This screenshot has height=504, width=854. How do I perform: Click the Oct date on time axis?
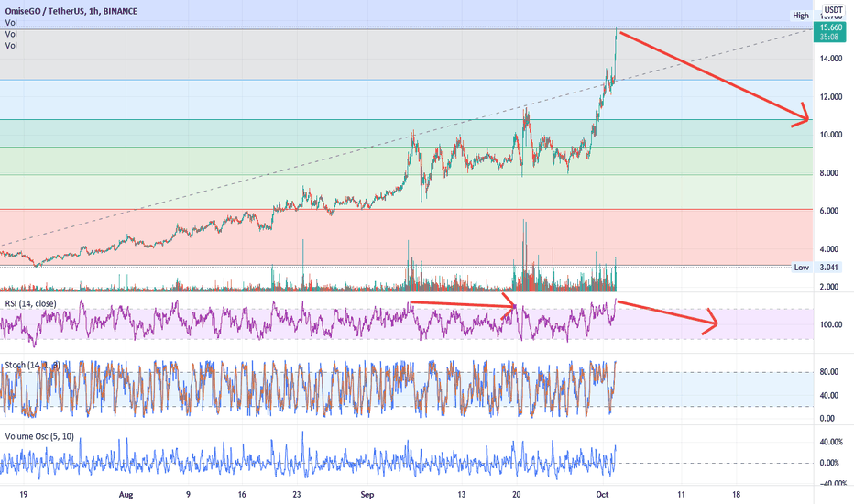[602, 495]
